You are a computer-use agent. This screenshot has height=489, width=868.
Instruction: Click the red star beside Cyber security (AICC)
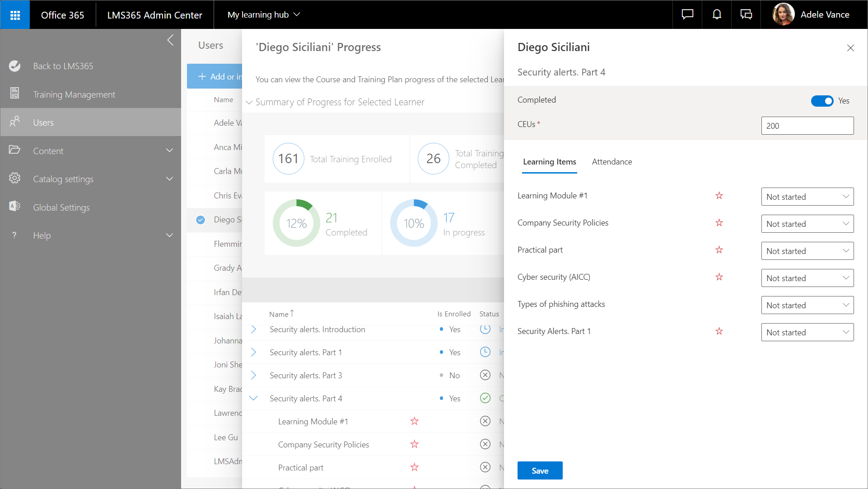[719, 277]
